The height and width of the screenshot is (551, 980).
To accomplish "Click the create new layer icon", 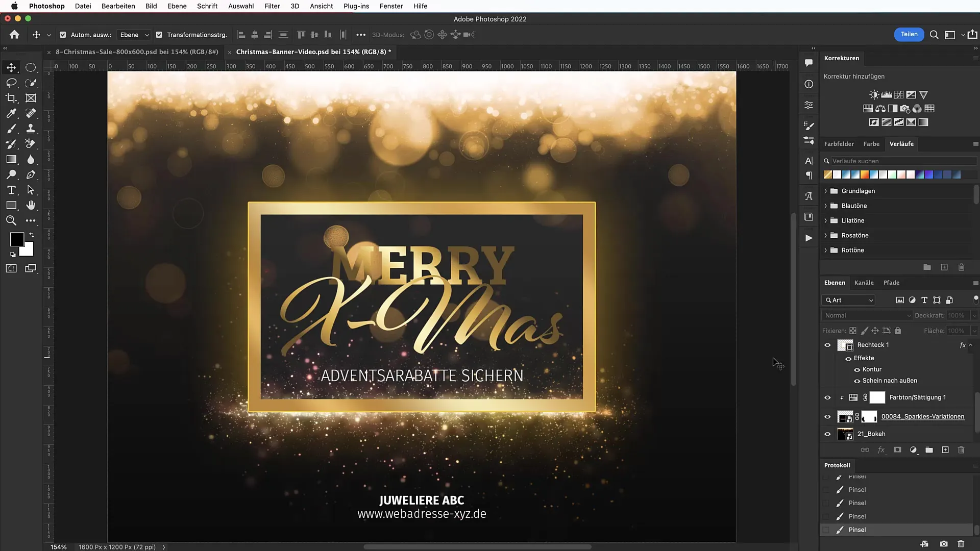I will 945,450.
